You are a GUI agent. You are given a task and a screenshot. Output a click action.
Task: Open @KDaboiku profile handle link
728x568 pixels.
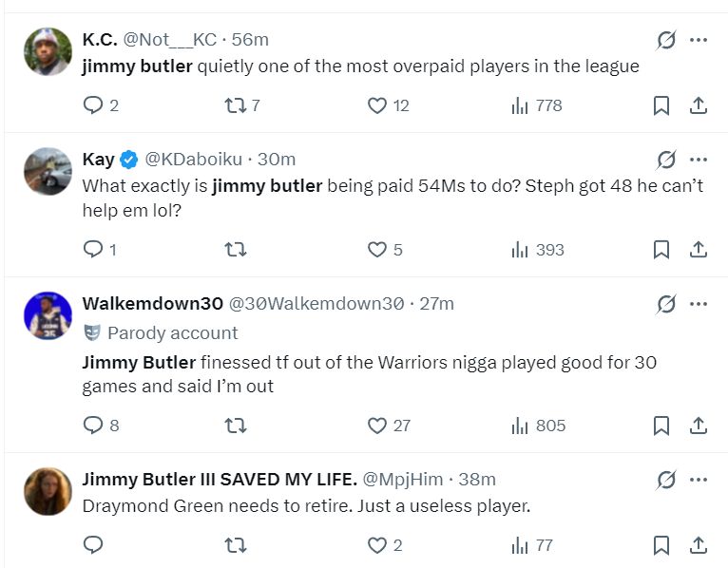[x=192, y=159]
